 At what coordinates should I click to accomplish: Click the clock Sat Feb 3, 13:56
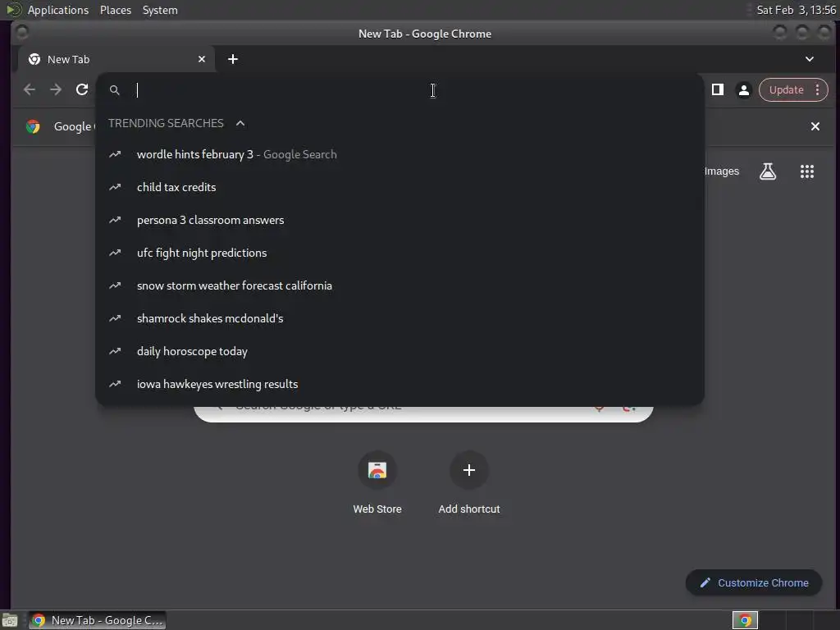click(x=796, y=10)
